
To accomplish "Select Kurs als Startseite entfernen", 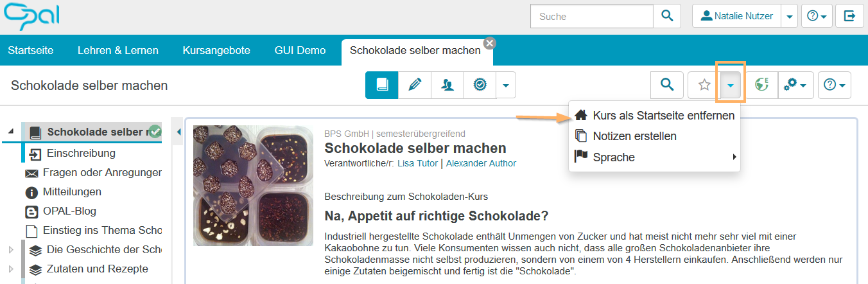I will [x=663, y=116].
